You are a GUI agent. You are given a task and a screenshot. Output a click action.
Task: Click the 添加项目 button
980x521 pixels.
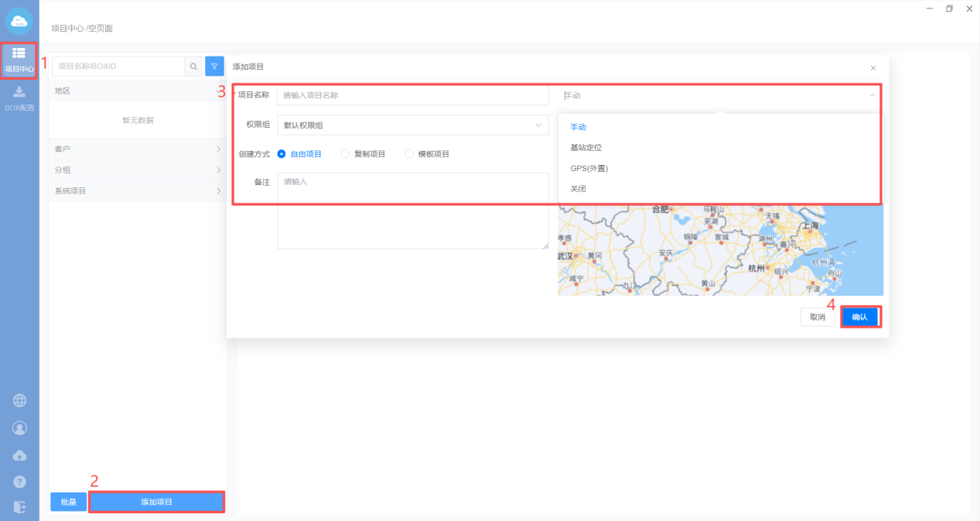pos(156,502)
